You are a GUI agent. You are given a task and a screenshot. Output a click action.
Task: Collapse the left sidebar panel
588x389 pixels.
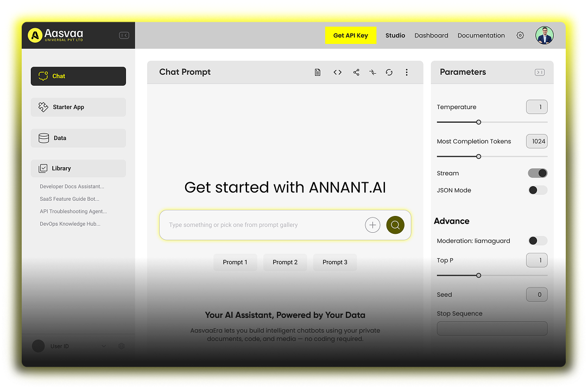pyautogui.click(x=124, y=35)
